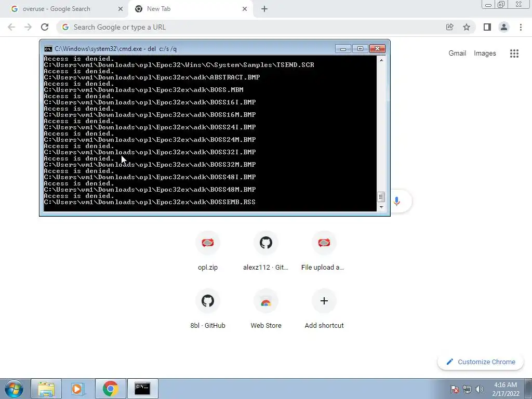Open the Google apps grid icon
The height and width of the screenshot is (399, 532).
[514, 54]
